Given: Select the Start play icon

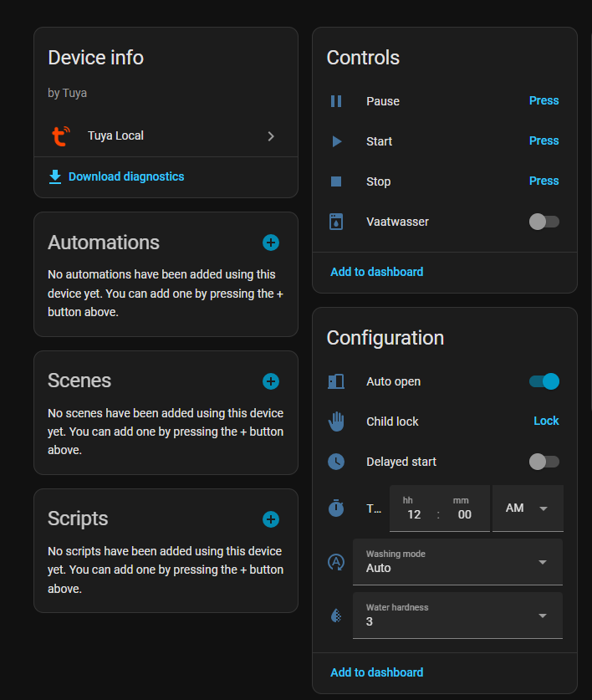Looking at the screenshot, I should click(336, 141).
